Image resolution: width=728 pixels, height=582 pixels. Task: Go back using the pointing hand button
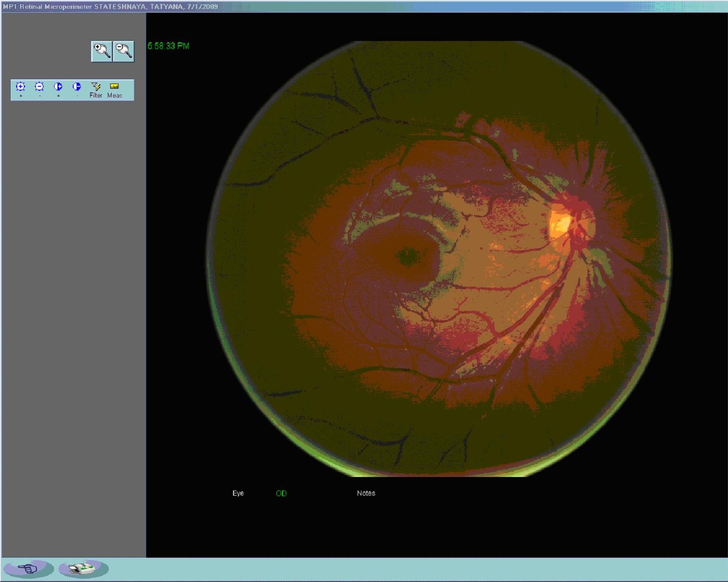28,568
